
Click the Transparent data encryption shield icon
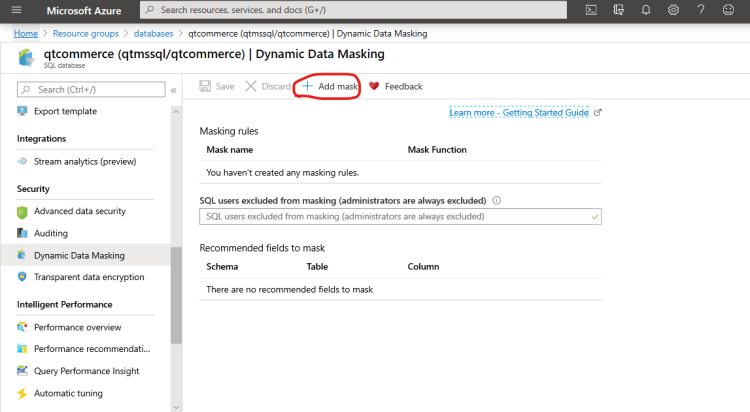[22, 277]
